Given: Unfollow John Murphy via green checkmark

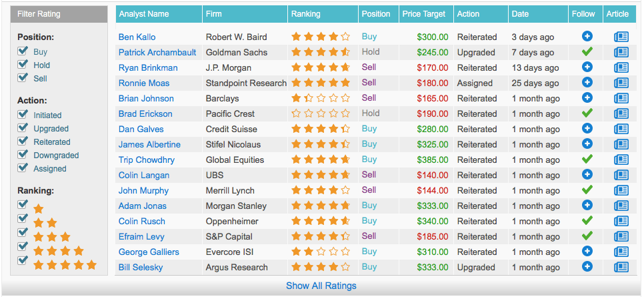Looking at the screenshot, I should 587,190.
